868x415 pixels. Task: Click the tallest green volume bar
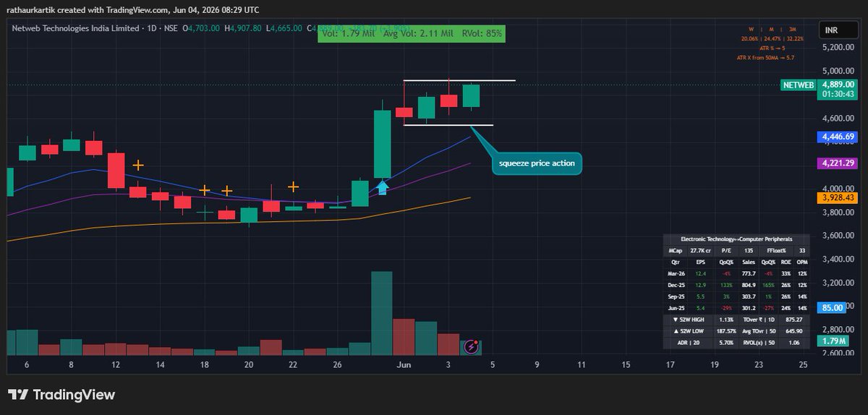[x=382, y=313]
